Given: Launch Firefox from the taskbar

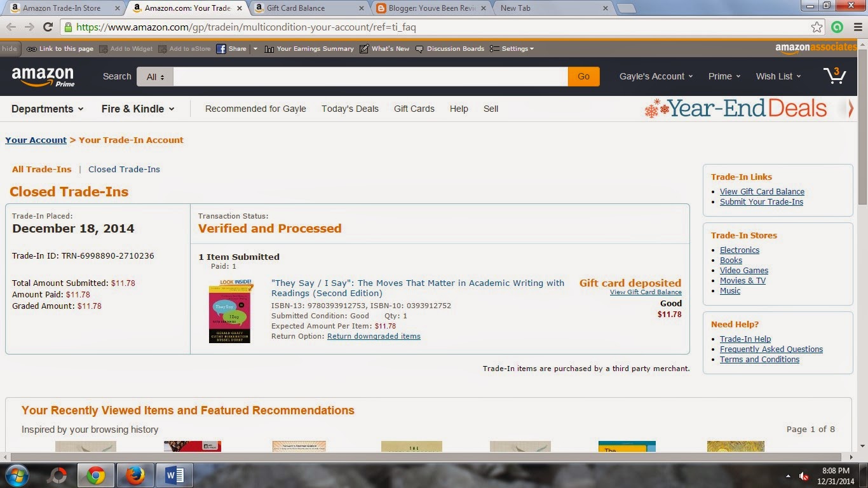Looking at the screenshot, I should pyautogui.click(x=135, y=475).
